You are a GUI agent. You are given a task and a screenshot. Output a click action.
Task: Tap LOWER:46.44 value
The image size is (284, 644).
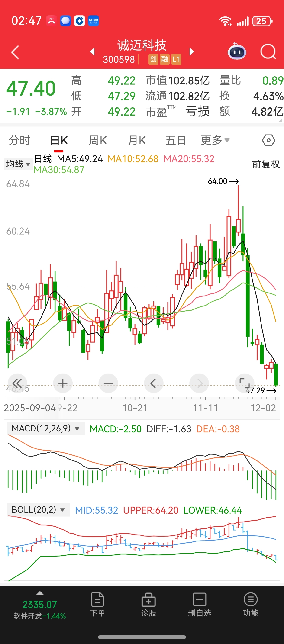[213, 510]
